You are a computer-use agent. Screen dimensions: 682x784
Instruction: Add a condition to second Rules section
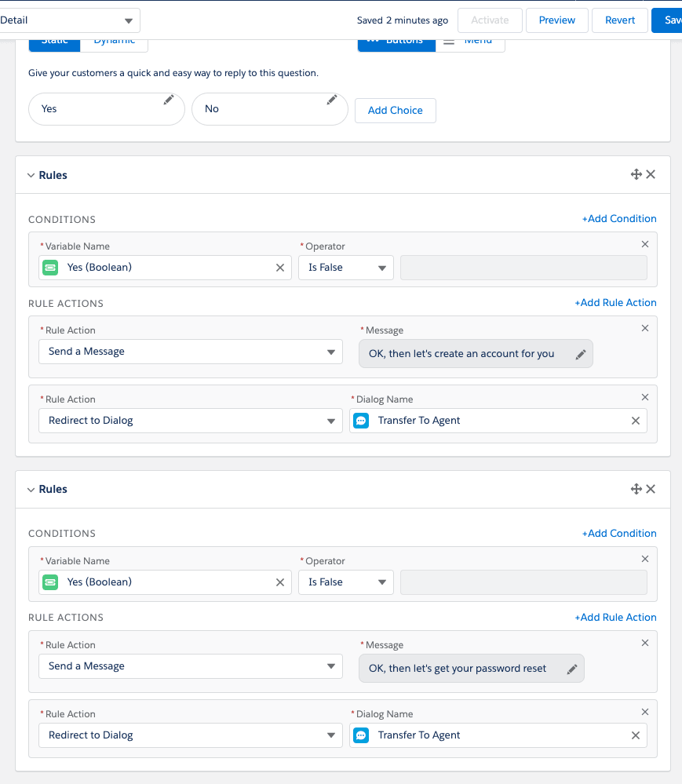pyautogui.click(x=619, y=533)
